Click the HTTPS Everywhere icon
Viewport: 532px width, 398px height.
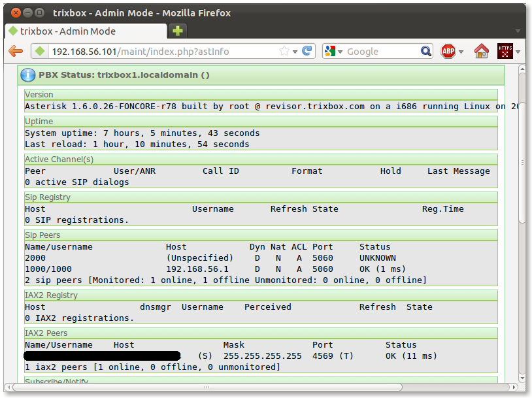tap(505, 51)
